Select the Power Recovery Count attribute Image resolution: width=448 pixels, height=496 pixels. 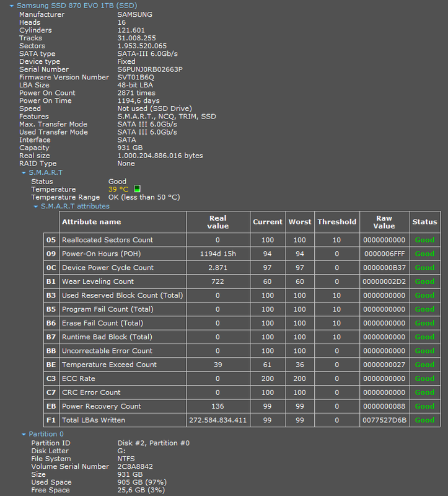102,406
